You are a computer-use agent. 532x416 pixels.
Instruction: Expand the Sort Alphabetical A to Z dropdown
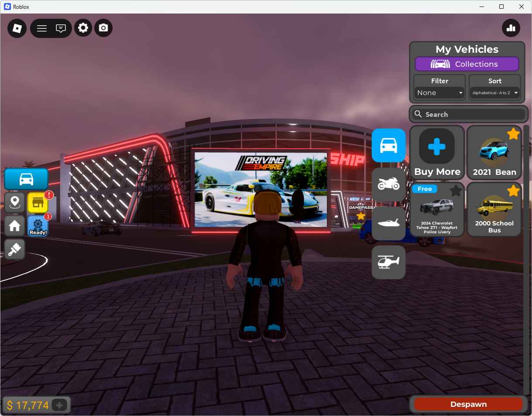(495, 93)
